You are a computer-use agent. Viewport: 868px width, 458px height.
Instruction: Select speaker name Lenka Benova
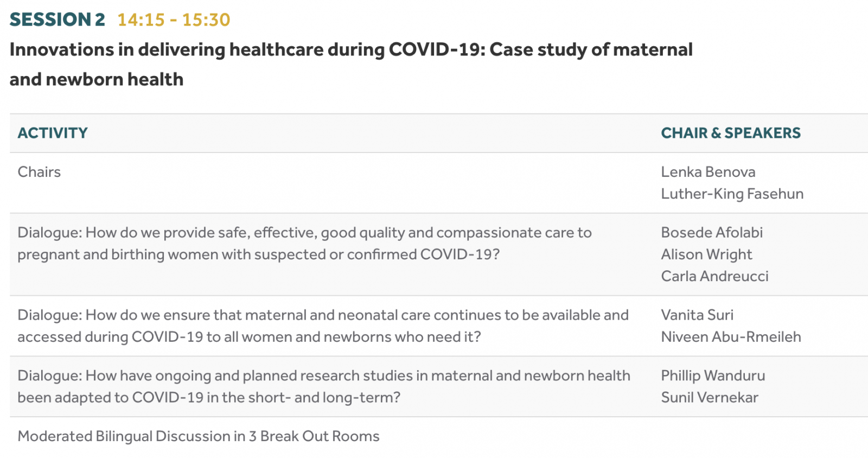click(707, 172)
